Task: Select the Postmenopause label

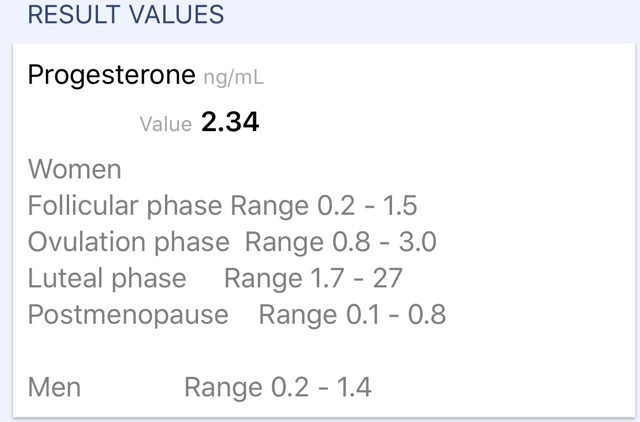Action: 128,315
